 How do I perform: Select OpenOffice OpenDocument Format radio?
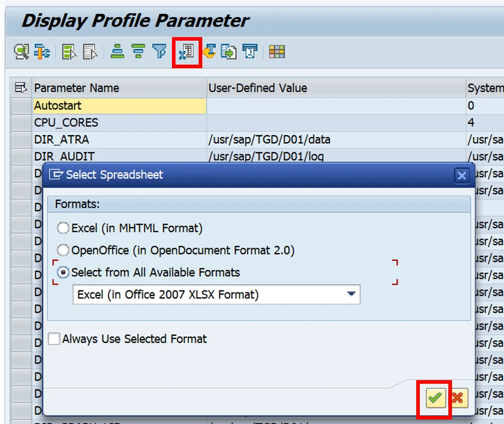coord(63,250)
